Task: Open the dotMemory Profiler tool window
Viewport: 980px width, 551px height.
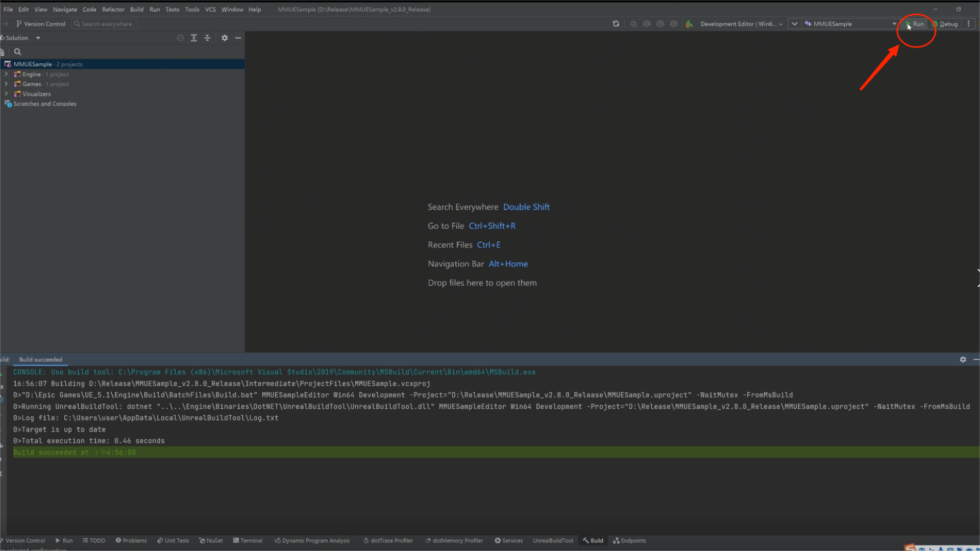Action: pos(454,540)
